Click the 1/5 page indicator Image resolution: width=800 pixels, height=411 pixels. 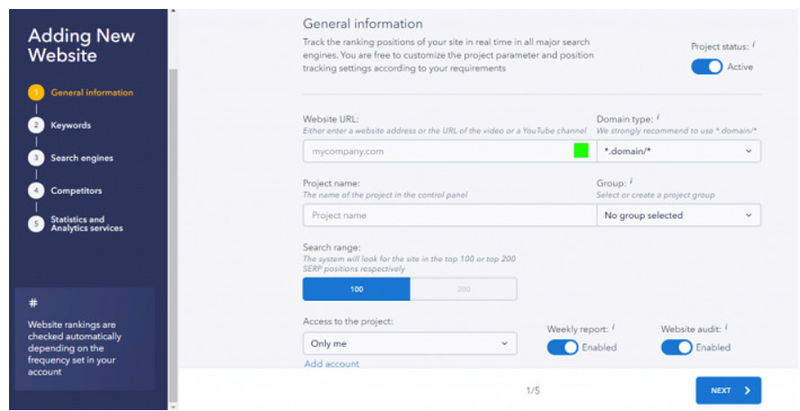tap(533, 391)
